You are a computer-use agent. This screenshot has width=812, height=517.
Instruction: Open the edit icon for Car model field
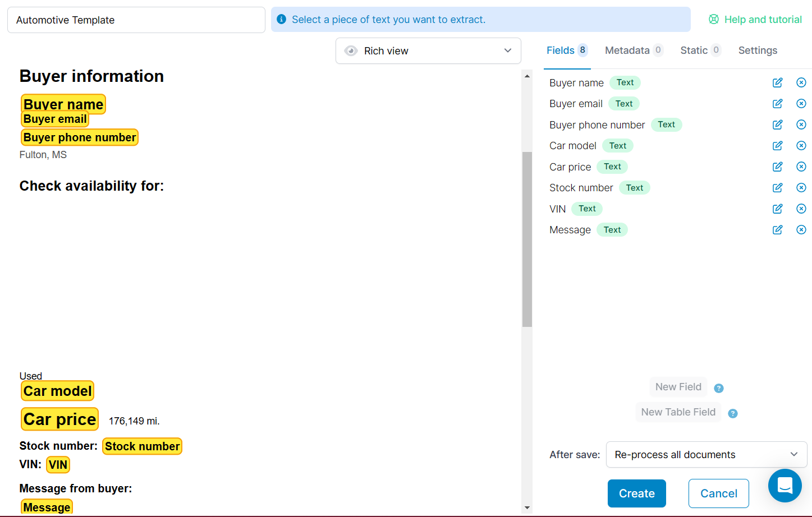click(777, 145)
